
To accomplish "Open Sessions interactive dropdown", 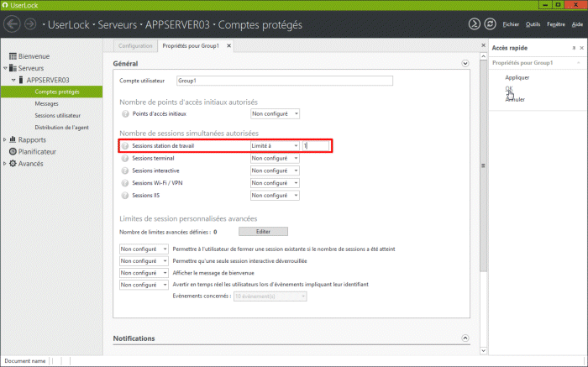I will pyautogui.click(x=275, y=170).
